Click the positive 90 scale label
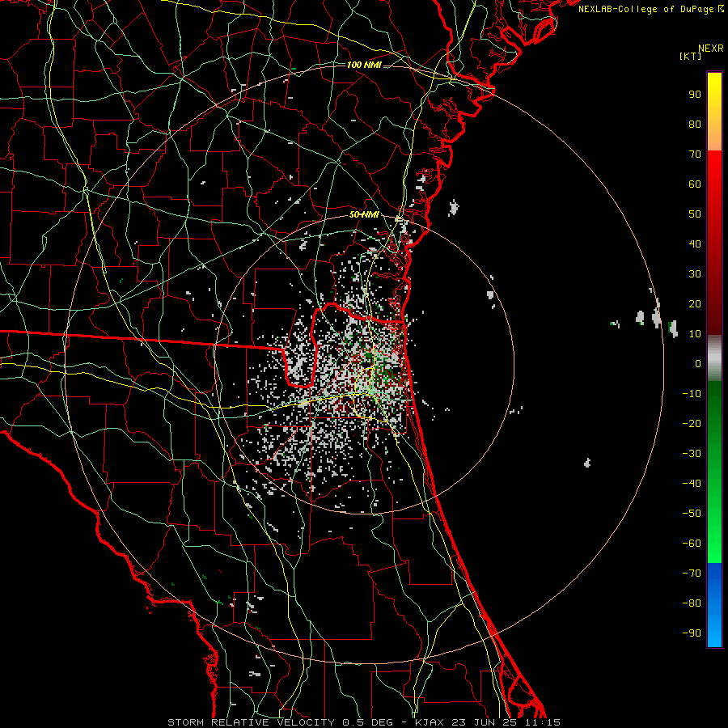The height and width of the screenshot is (728, 728). tap(695, 95)
